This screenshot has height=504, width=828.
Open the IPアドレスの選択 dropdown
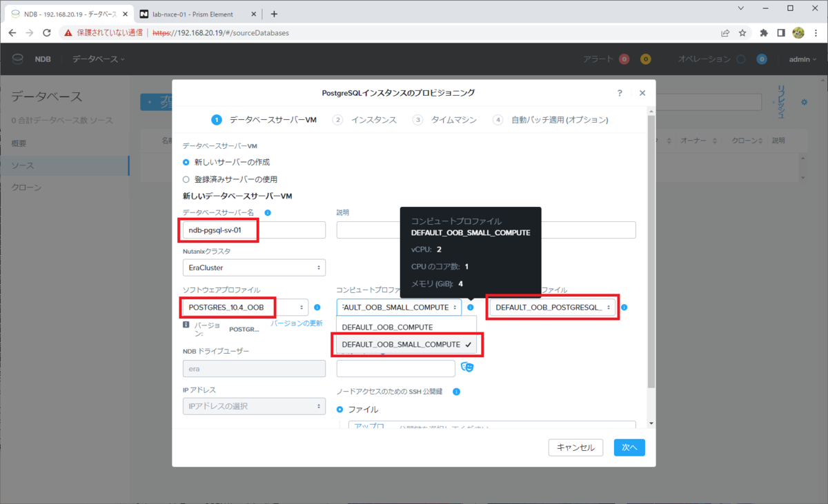pyautogui.click(x=254, y=407)
